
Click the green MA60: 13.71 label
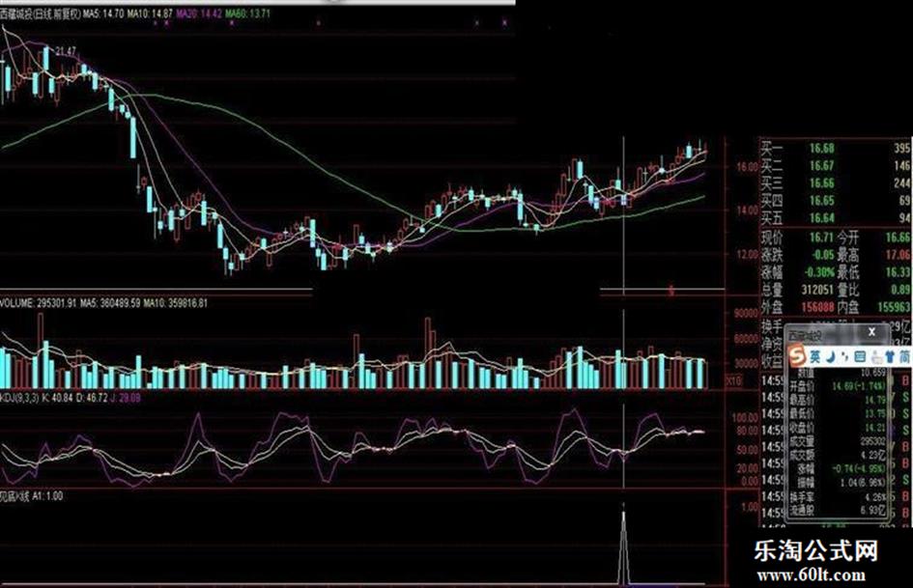coord(248,14)
